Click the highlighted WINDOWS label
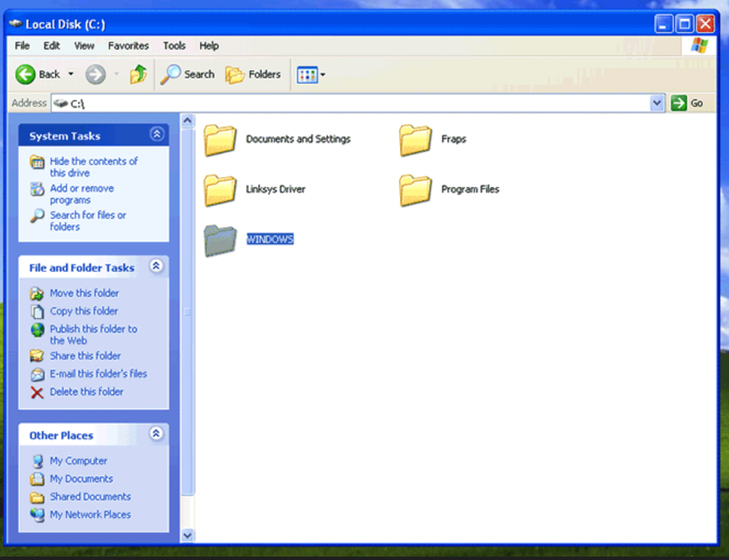 [x=270, y=239]
